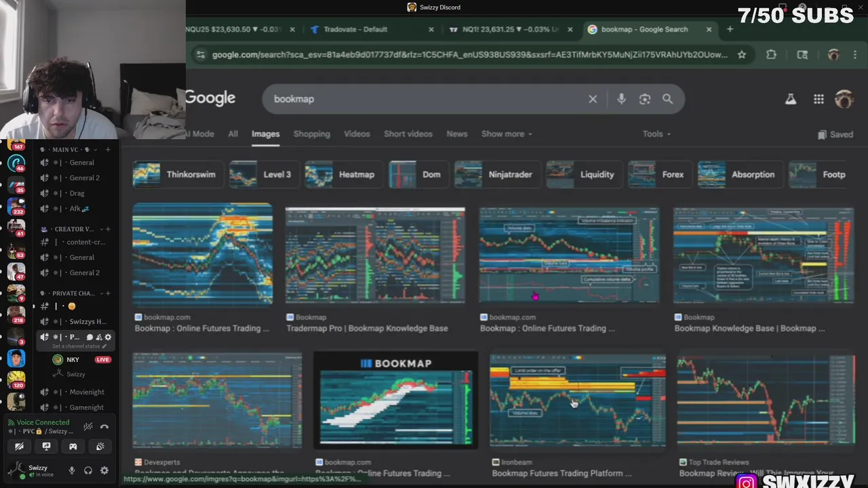The width and height of the screenshot is (868, 488).
Task: Open Discord user settings gear
Action: click(x=104, y=470)
